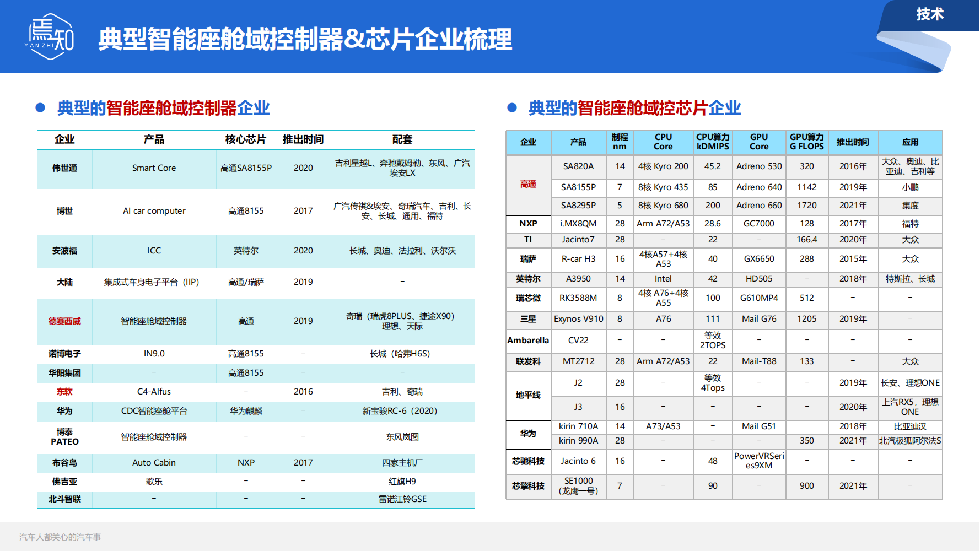Click the kirin 990A product cell

tap(578, 441)
